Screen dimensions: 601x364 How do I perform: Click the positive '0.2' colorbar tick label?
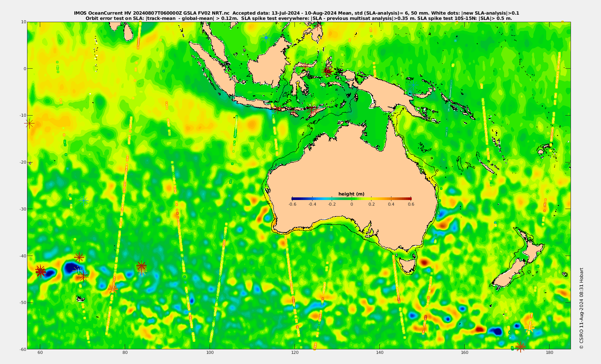pyautogui.click(x=371, y=204)
